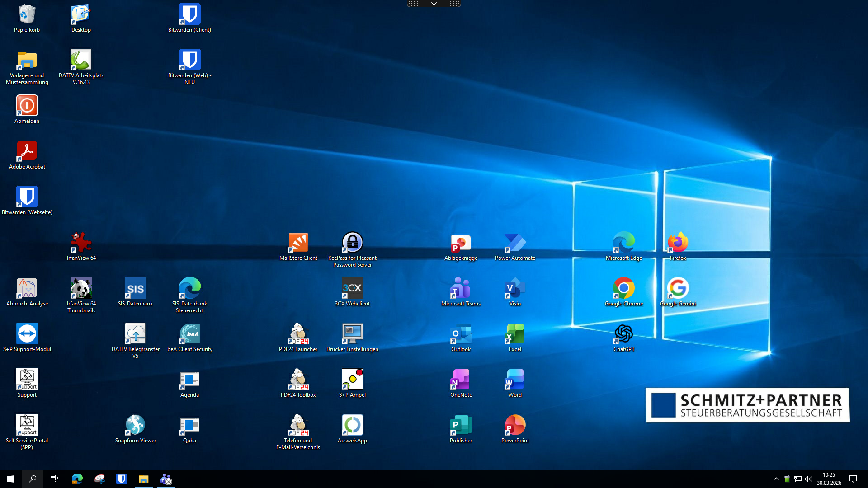Select the Google Gemini desktop icon

(x=678, y=289)
